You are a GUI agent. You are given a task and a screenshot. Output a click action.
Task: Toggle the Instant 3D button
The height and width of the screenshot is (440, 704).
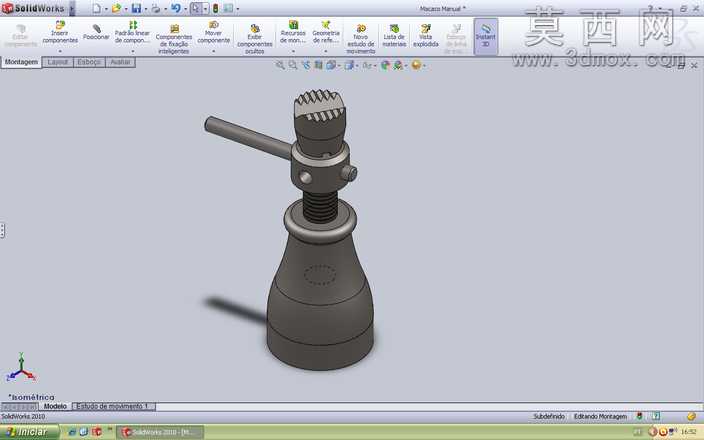[x=486, y=36]
